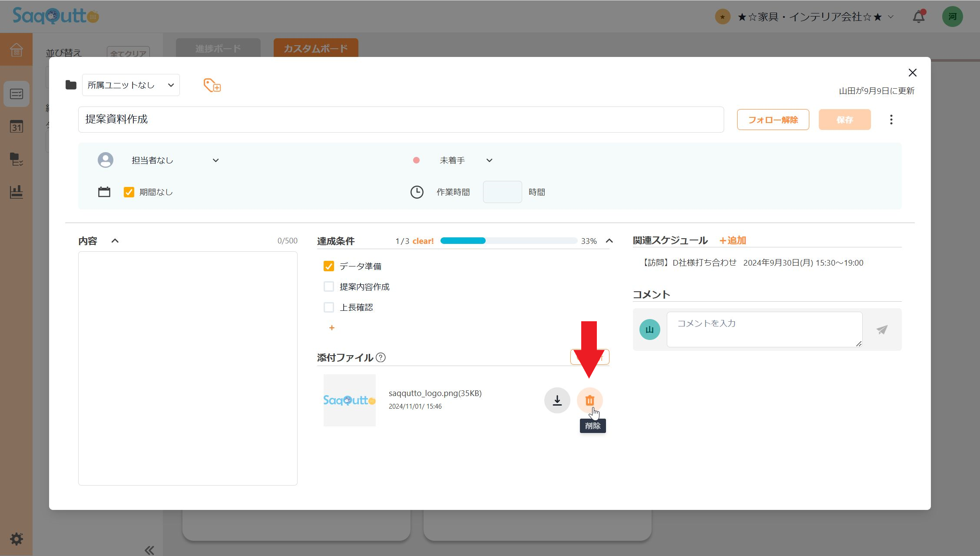
Task: Download the saqqutto_logo.png attachment
Action: pyautogui.click(x=557, y=400)
